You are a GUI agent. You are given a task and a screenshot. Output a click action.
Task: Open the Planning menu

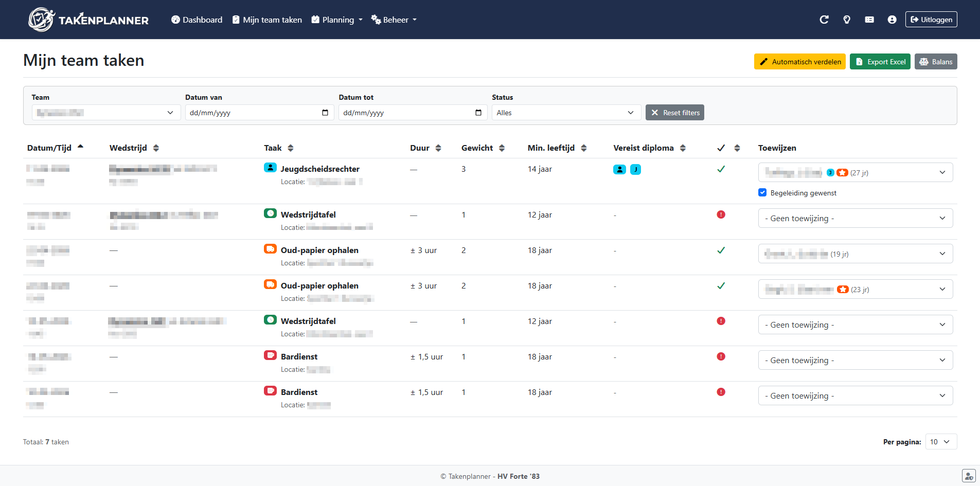(337, 20)
